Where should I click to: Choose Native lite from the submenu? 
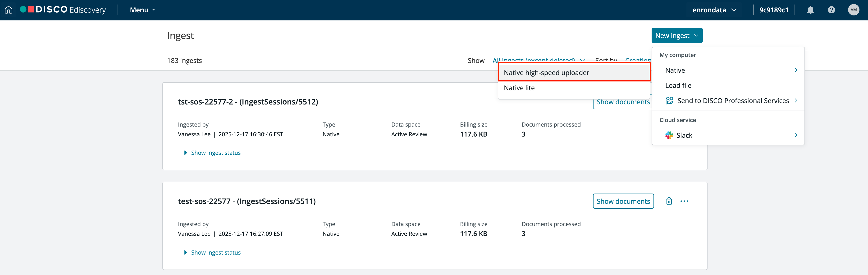pyautogui.click(x=519, y=88)
